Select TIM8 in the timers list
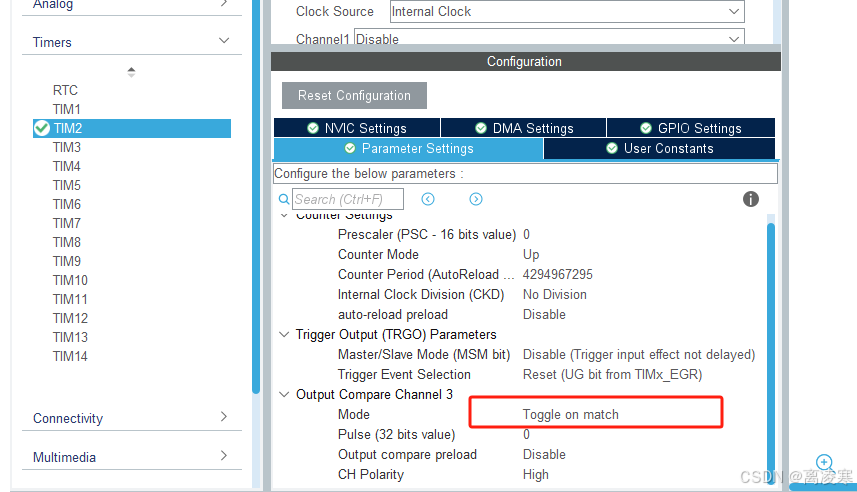Viewport: 857px width, 492px height. click(67, 242)
